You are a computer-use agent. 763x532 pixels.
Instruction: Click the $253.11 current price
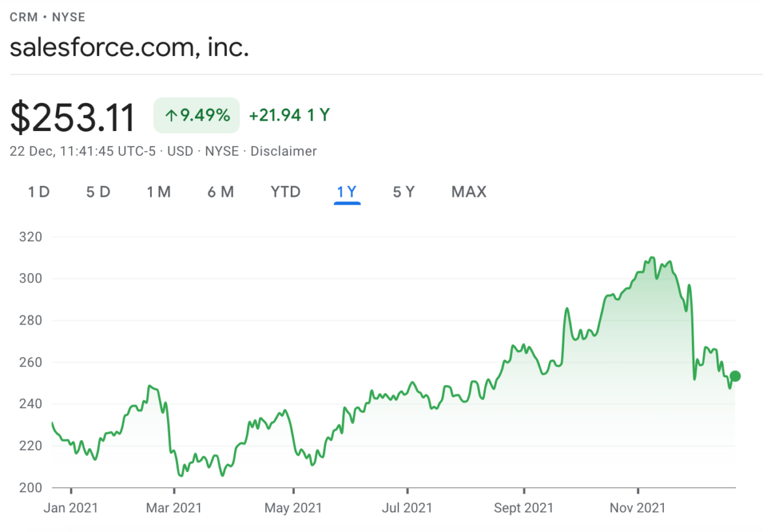point(72,116)
